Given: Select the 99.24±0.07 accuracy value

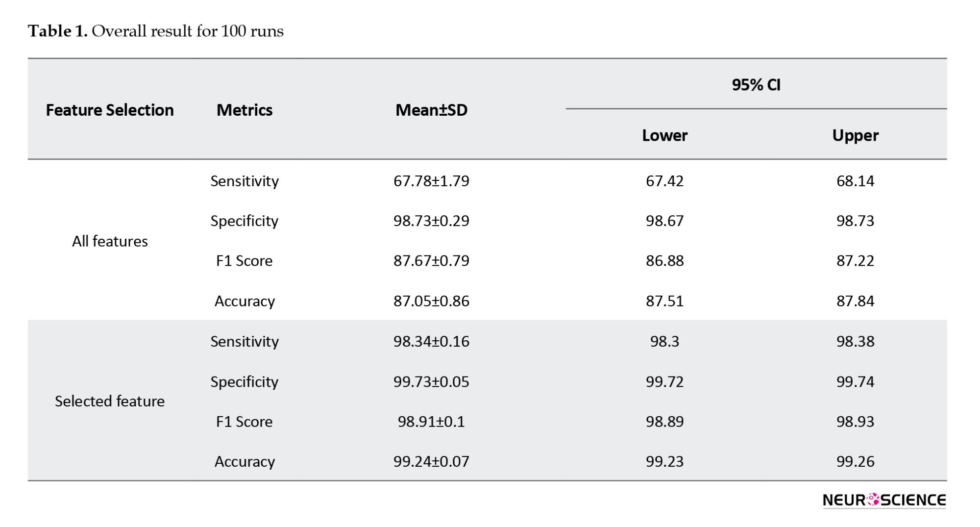Looking at the screenshot, I should point(431,461).
